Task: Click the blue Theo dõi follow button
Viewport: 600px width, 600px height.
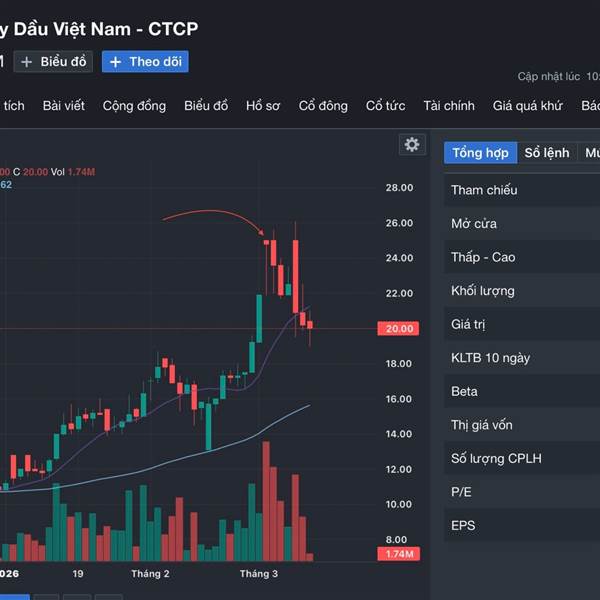Action: pyautogui.click(x=145, y=62)
